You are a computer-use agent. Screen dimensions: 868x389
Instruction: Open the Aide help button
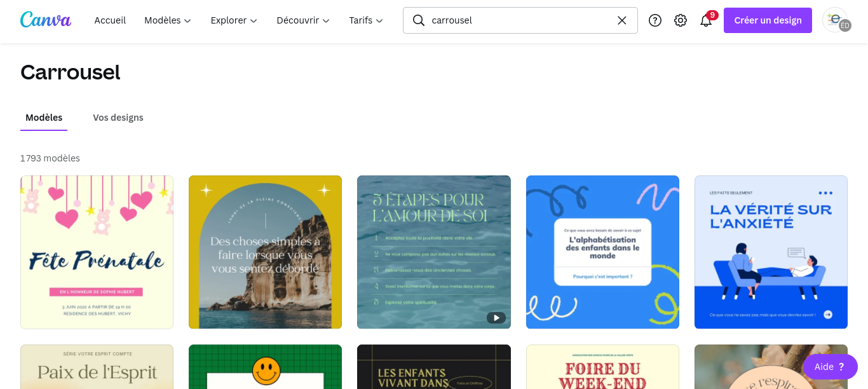(830, 367)
